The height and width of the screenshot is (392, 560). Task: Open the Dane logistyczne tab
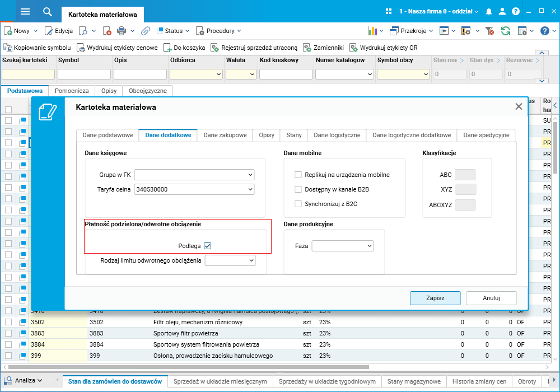pos(337,135)
